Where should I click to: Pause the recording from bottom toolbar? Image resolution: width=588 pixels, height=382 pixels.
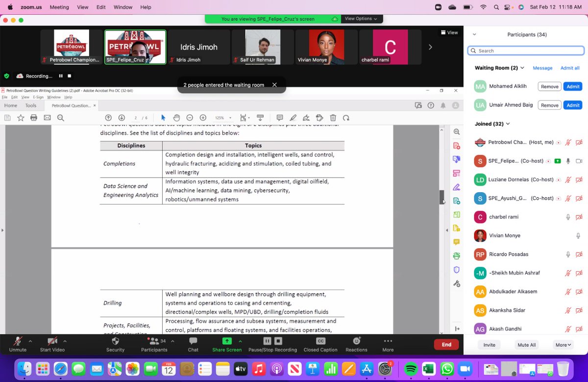pos(267,341)
